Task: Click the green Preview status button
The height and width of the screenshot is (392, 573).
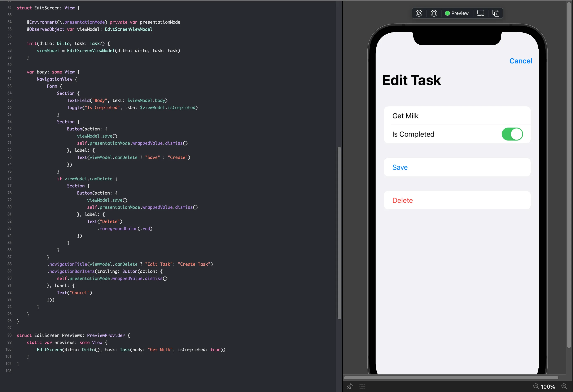Action: pos(457,13)
